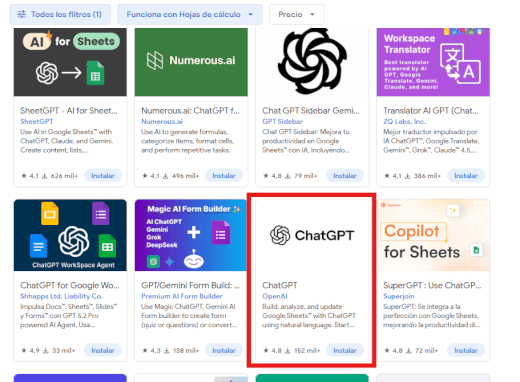Open the SheetGPT developer link
520x382 pixels.
[37, 121]
